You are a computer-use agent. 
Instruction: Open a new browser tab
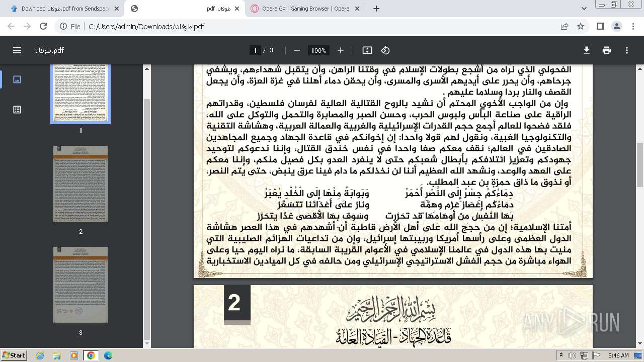tap(376, 9)
